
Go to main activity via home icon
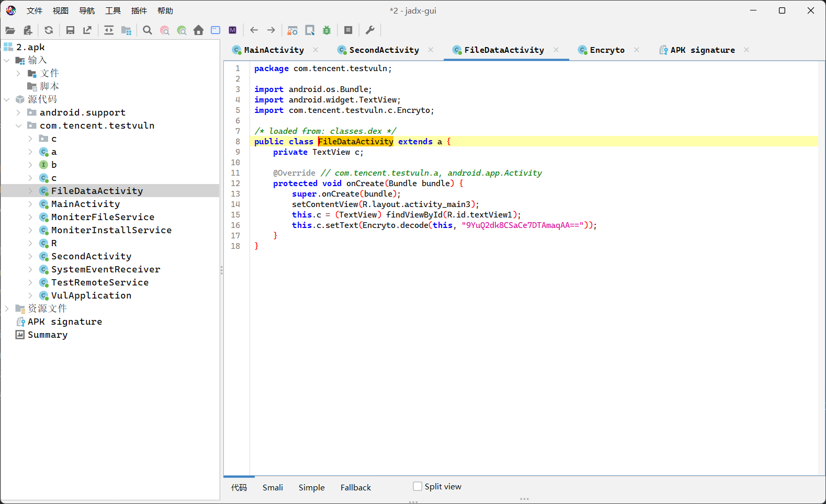(198, 30)
